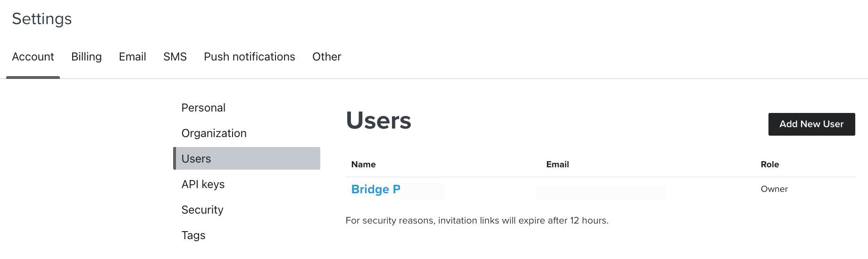The image size is (868, 259).
Task: Open the Push notifications tab
Action: 250,57
